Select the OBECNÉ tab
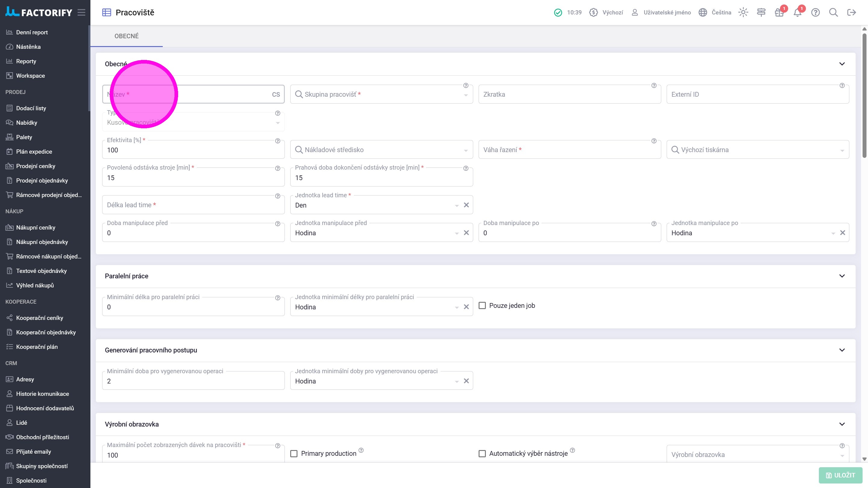Screen dimensions: 868x488 pyautogui.click(x=126, y=36)
